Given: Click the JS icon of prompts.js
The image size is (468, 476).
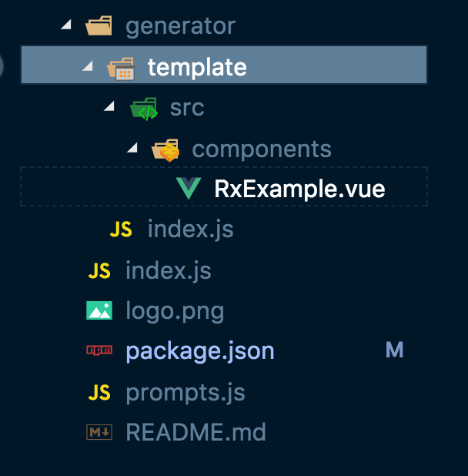Looking at the screenshot, I should click(99, 393).
